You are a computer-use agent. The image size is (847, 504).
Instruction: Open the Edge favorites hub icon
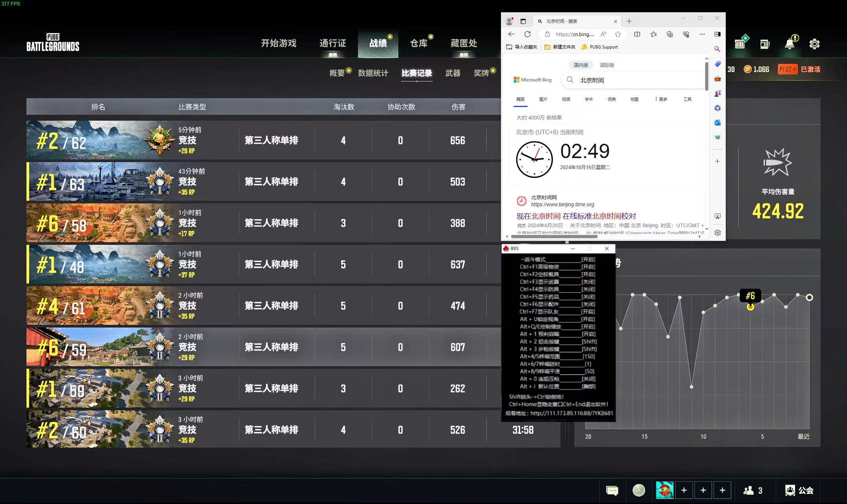click(654, 34)
